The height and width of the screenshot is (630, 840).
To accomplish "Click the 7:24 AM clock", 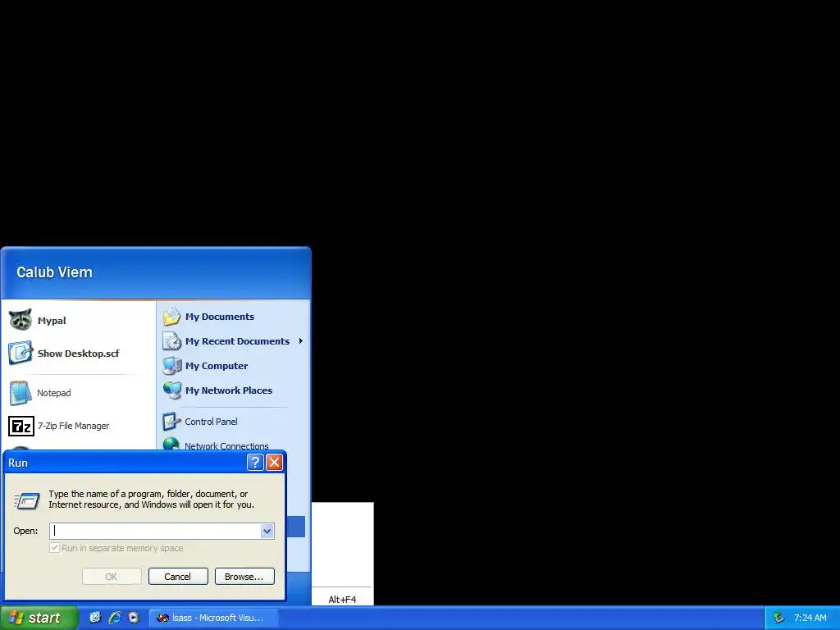I will 810,618.
